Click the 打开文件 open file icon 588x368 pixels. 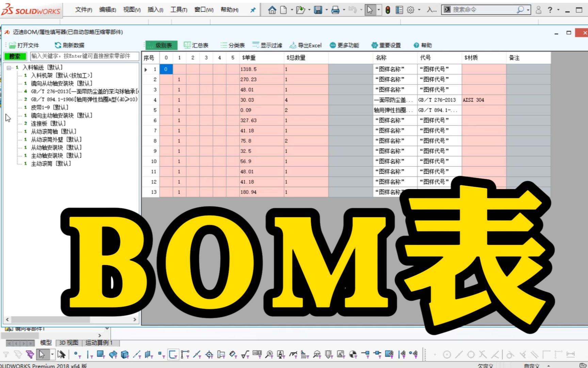13,45
